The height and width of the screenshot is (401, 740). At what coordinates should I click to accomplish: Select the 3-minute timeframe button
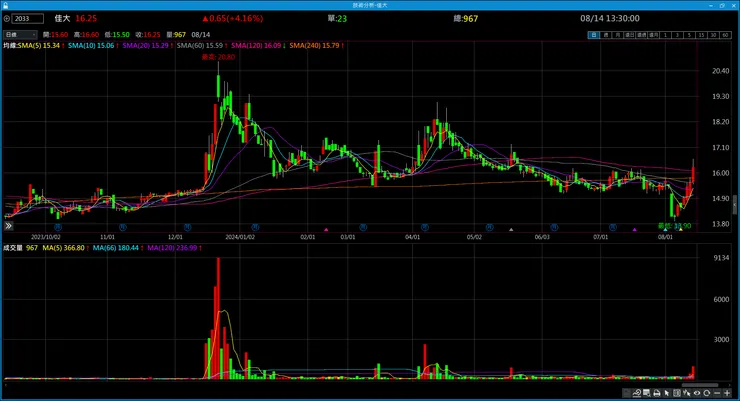(x=678, y=35)
